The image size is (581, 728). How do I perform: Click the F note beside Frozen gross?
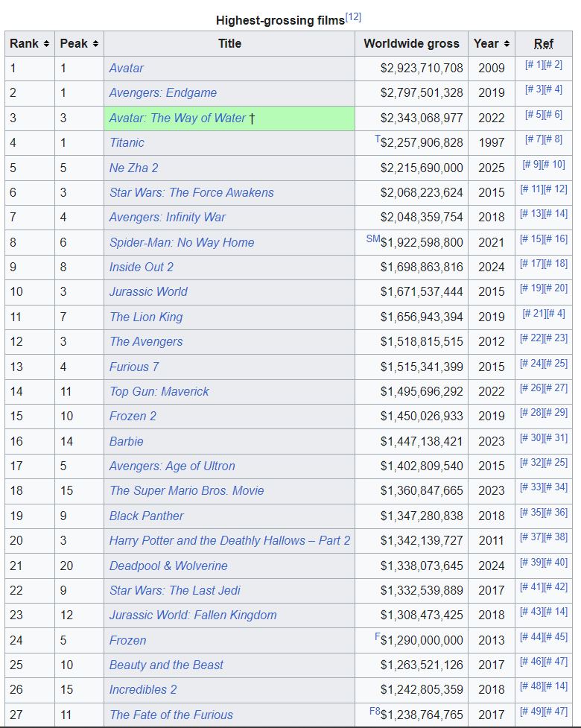(x=378, y=636)
